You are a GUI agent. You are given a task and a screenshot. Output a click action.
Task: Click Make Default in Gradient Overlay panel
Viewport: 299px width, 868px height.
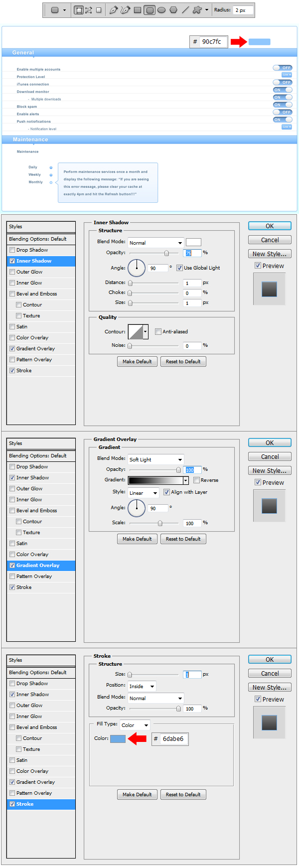137,539
